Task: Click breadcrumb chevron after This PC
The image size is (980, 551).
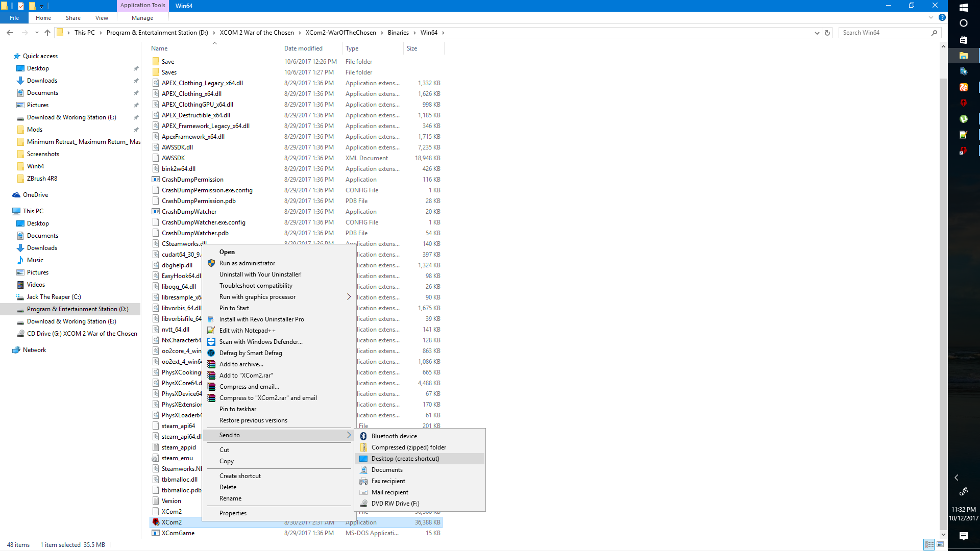Action: click(x=101, y=33)
